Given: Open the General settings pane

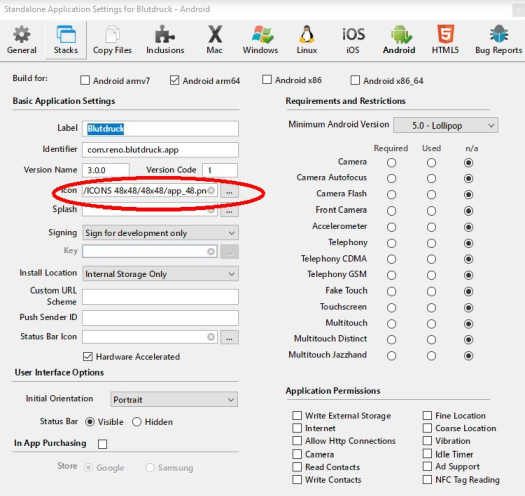Looking at the screenshot, I should [22, 40].
